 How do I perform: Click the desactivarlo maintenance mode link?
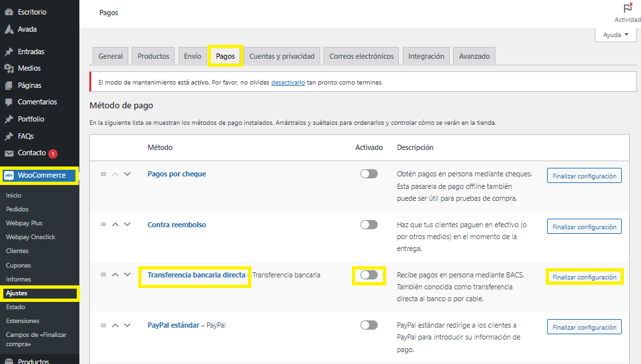coord(288,83)
